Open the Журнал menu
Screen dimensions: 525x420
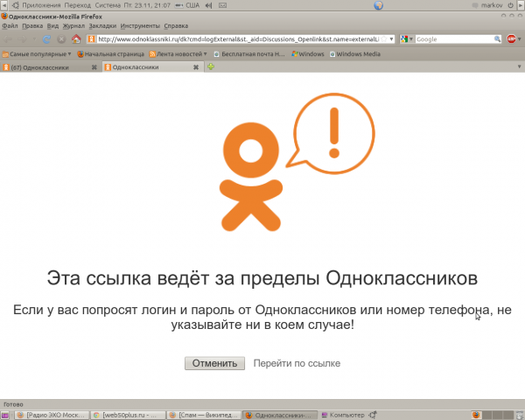tap(73, 25)
